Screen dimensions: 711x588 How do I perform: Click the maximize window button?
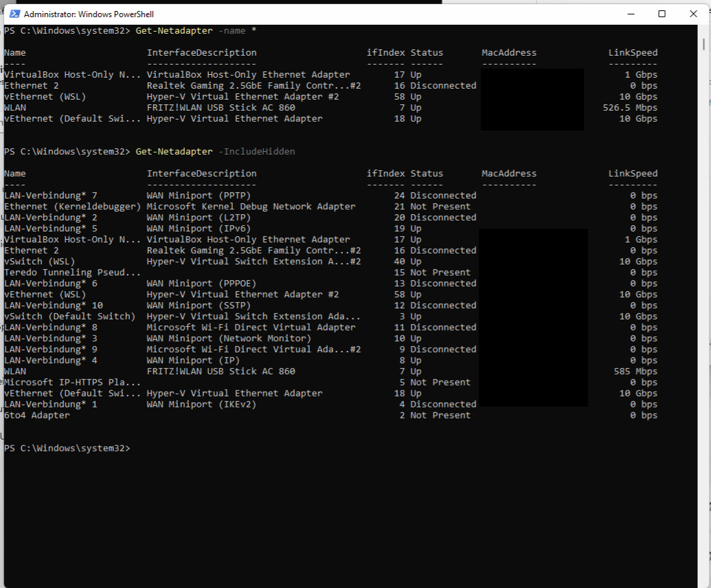coord(661,13)
